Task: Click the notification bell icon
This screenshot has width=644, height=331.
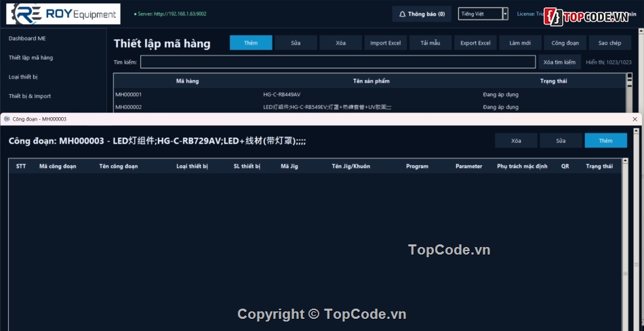Action: pos(402,14)
